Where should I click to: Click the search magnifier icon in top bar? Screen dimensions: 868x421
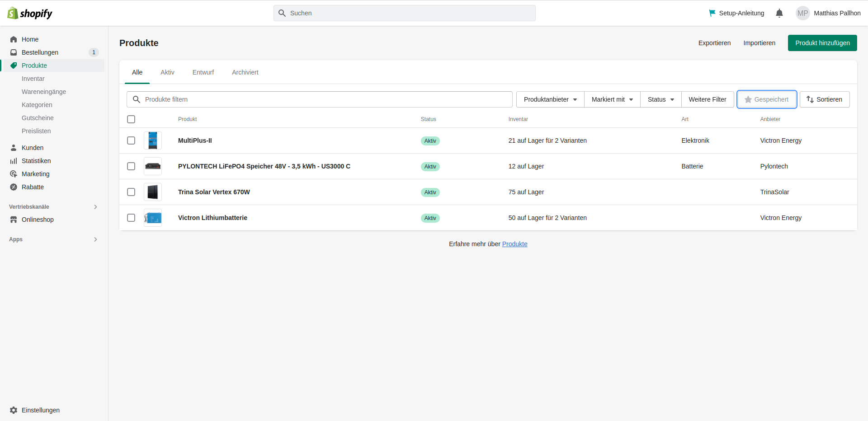[282, 13]
